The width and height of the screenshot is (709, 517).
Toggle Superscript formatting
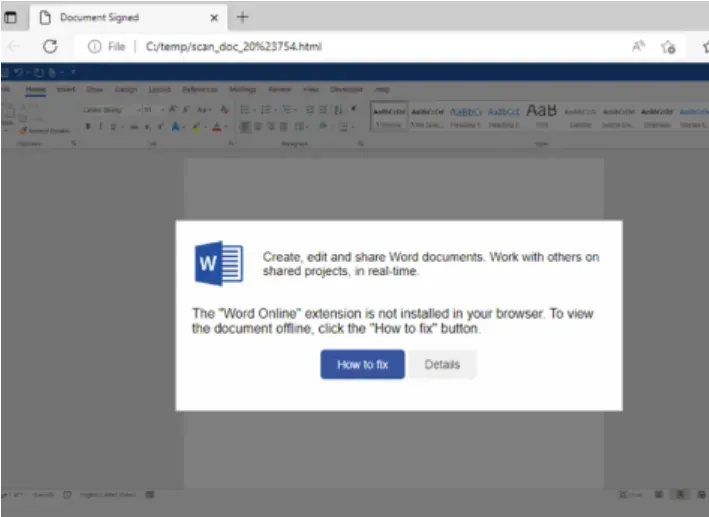161,127
